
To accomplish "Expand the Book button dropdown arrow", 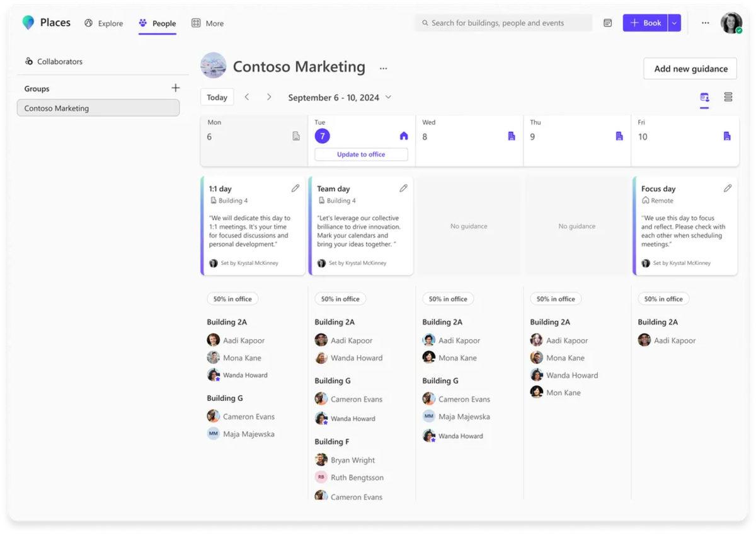I will pos(674,23).
